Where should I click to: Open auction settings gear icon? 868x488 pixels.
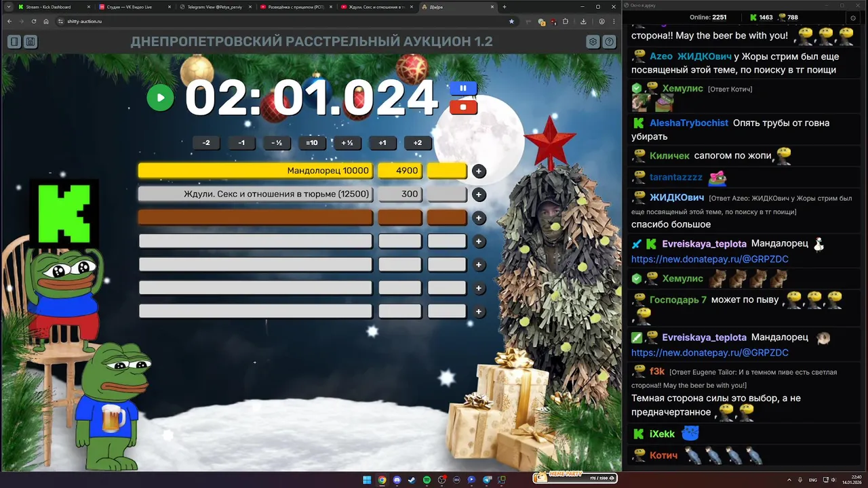[x=593, y=42]
